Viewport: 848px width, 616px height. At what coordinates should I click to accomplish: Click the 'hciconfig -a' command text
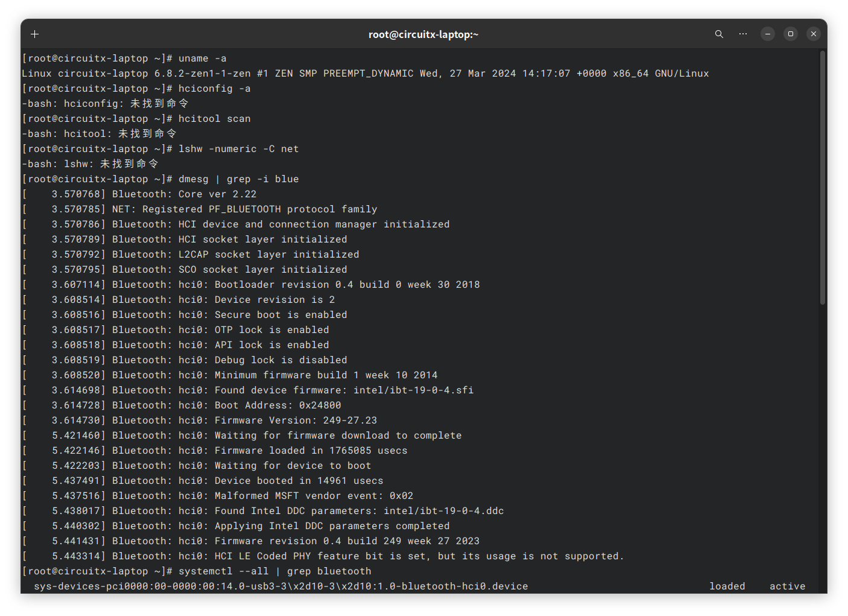coord(214,89)
